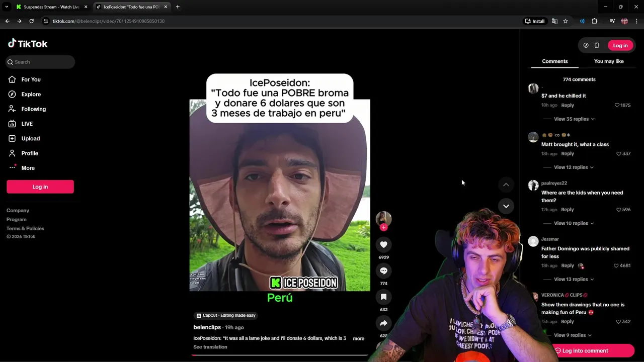Image resolution: width=644 pixels, height=362 pixels.
Task: Go back to the previous page
Action: pyautogui.click(x=7, y=21)
